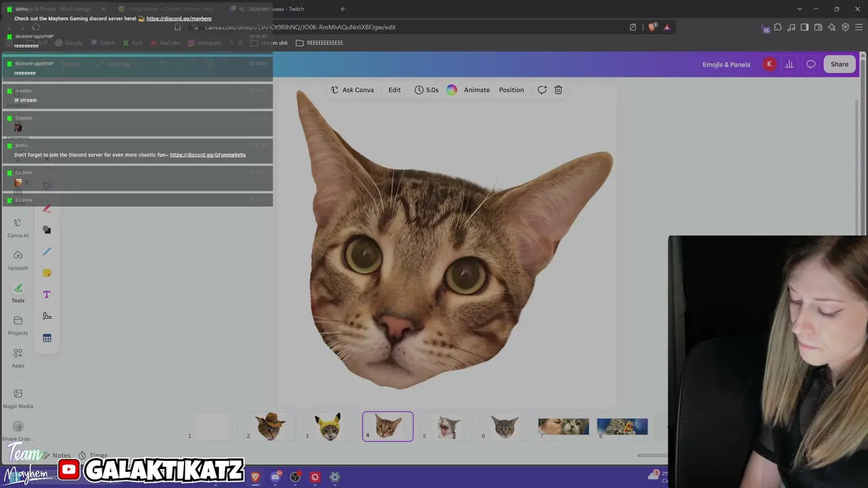Open a new browser tab
868x488 pixels.
(342, 9)
